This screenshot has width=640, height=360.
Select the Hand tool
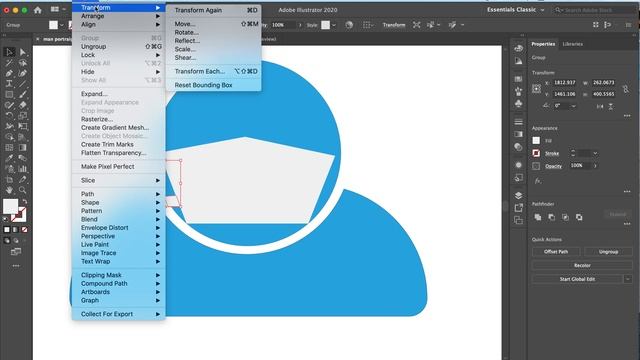(x=9, y=190)
